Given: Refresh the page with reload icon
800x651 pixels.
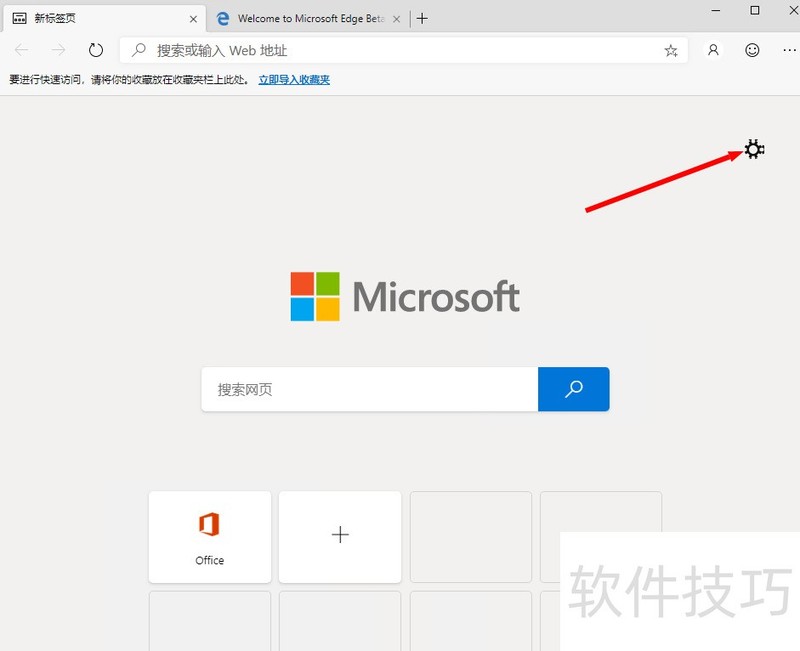Looking at the screenshot, I should tap(96, 50).
